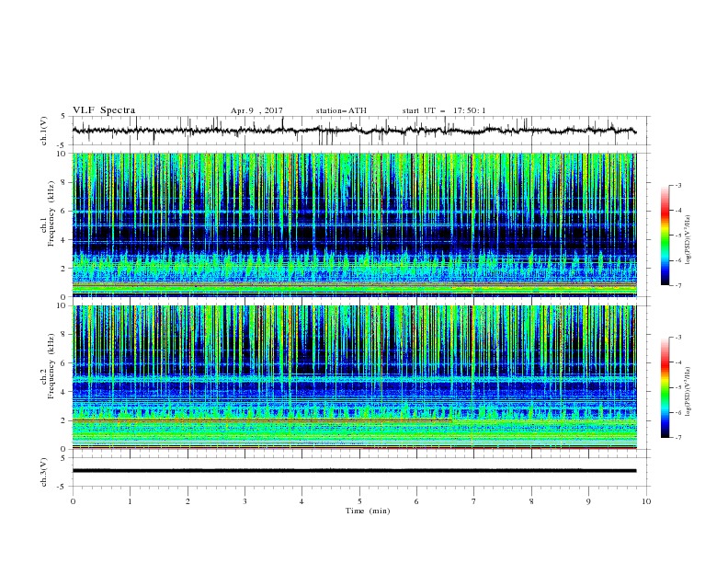Click the "1" tick on the time axis
The width and height of the screenshot is (728, 563).
coord(130,501)
